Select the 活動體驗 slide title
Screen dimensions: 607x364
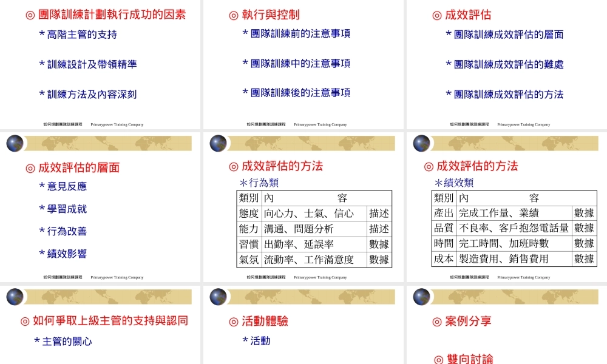(x=258, y=321)
